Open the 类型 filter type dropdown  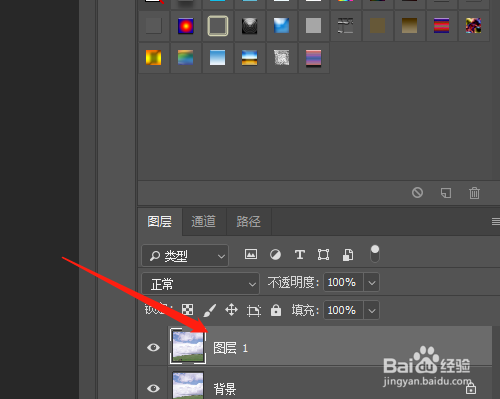pos(185,255)
